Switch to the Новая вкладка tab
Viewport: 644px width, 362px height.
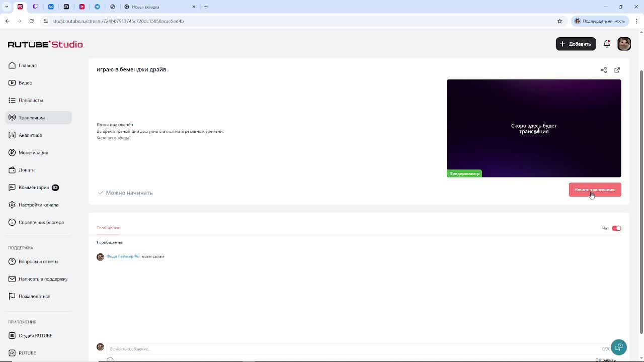tap(158, 7)
